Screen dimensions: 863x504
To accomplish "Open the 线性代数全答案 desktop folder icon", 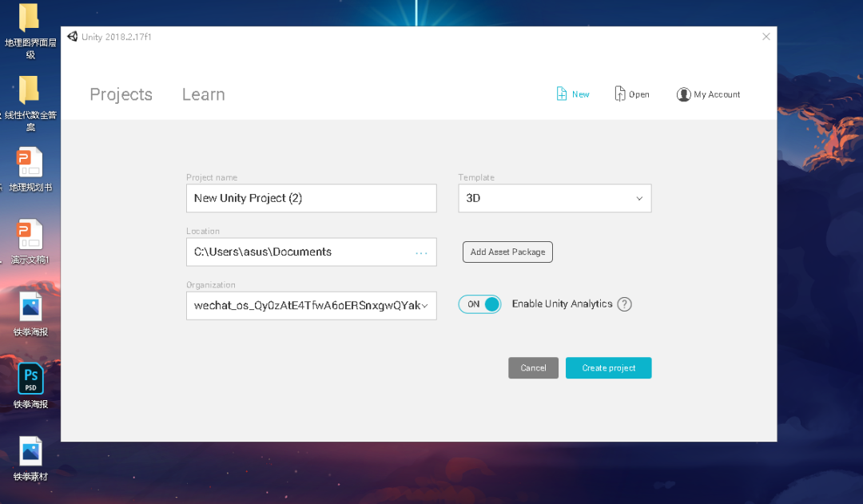I will point(30,89).
